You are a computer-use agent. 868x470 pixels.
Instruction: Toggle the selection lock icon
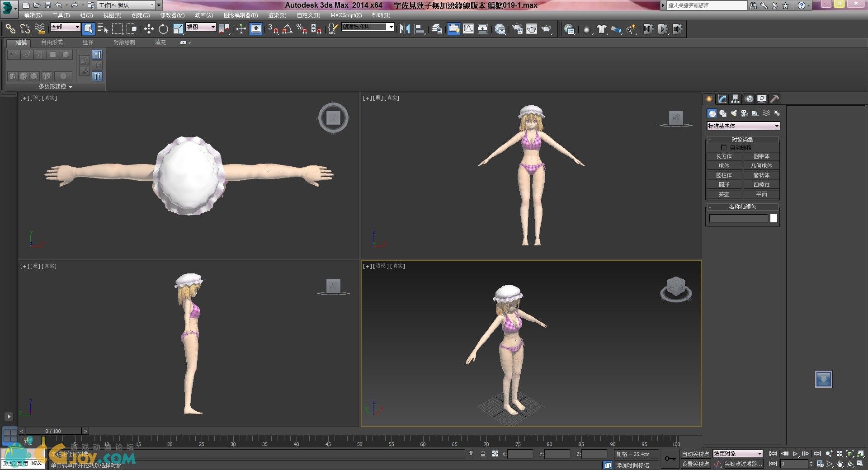(x=483, y=454)
